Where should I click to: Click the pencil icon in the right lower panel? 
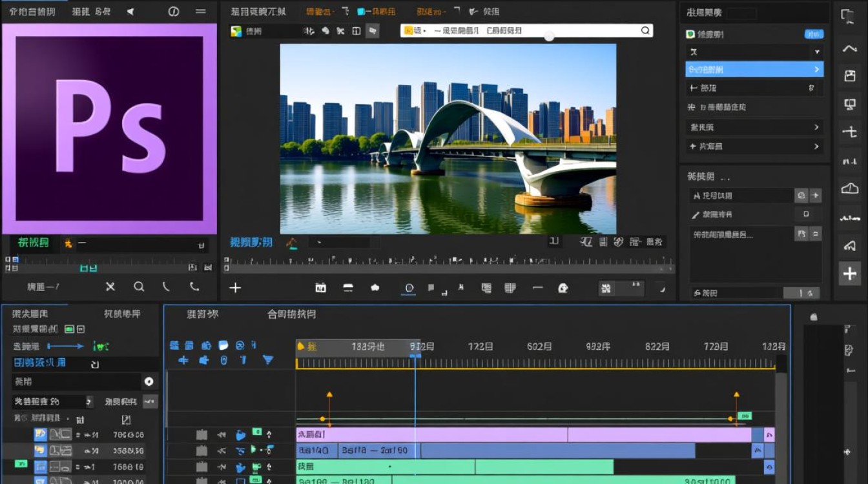click(x=696, y=215)
